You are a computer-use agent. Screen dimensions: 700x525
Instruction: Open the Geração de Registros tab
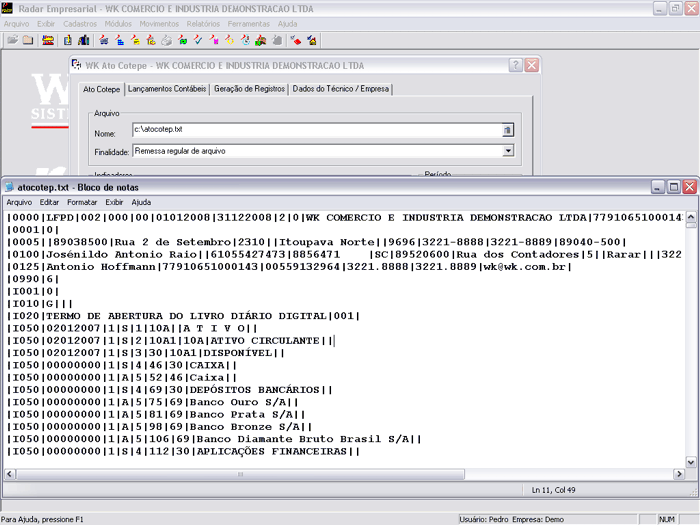(247, 89)
